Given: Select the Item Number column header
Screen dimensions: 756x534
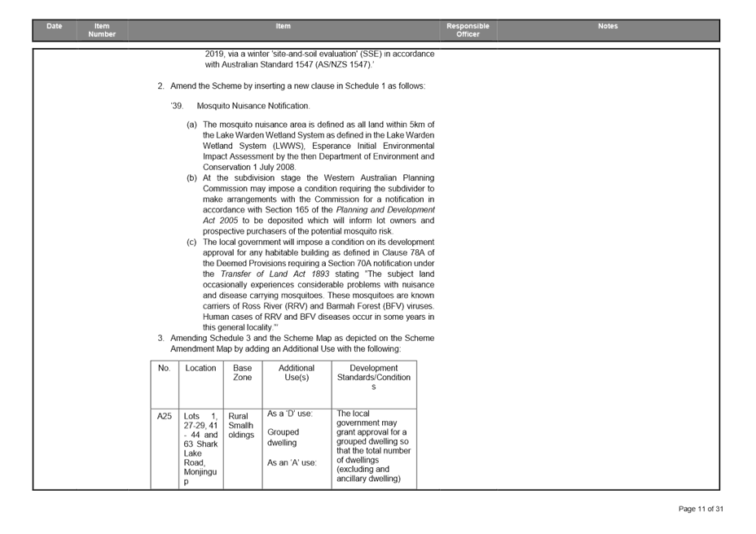Looking at the screenshot, I should 103,30.
